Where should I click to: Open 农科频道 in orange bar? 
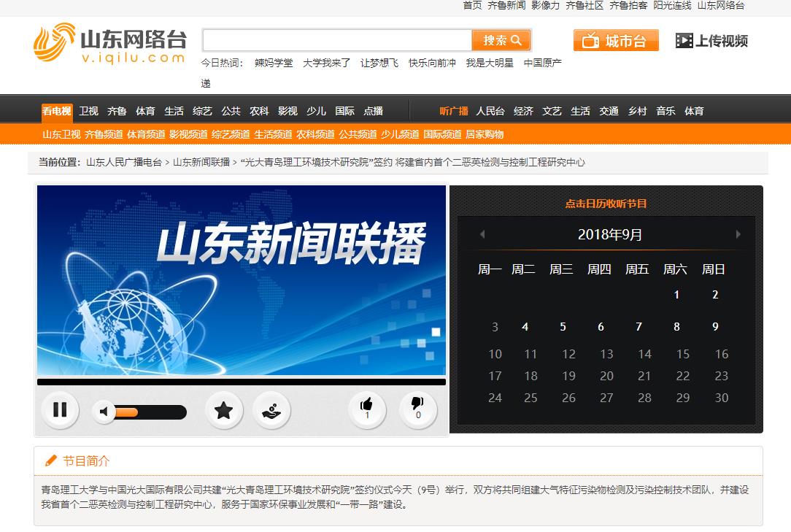point(315,134)
